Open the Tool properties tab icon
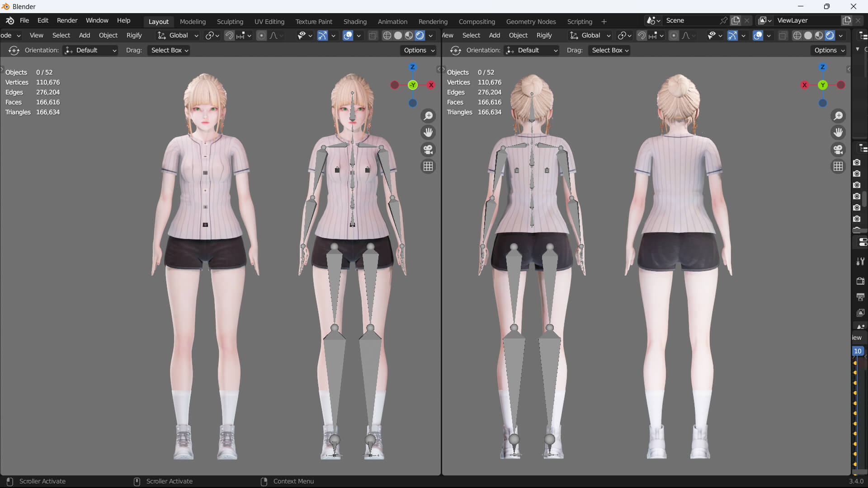Viewport: 868px width, 488px height. tap(860, 261)
